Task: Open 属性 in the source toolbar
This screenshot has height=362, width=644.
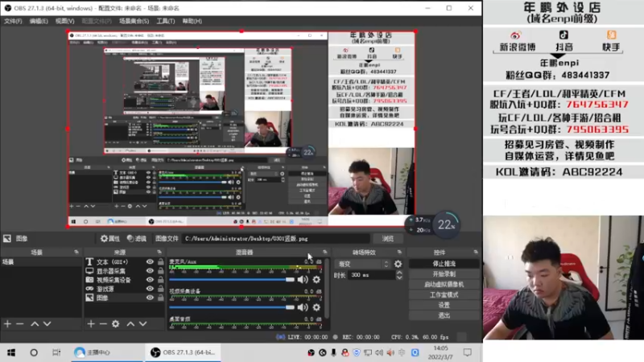Action: [x=110, y=238]
